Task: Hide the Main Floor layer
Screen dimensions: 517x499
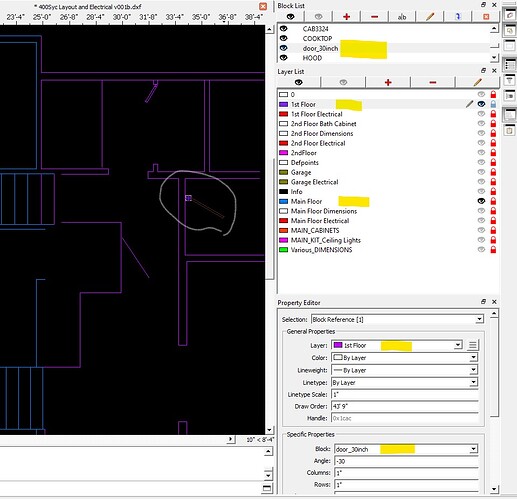Action: point(481,201)
